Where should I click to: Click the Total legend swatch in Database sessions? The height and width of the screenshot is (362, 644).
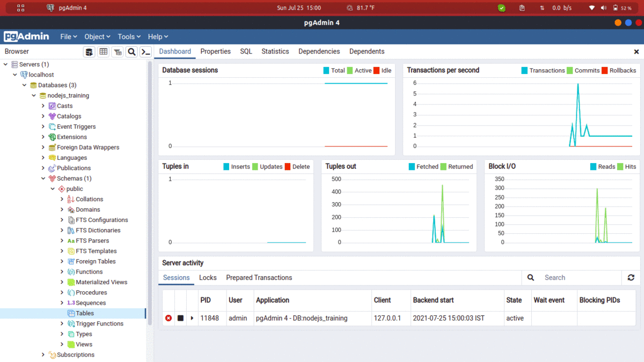point(326,70)
